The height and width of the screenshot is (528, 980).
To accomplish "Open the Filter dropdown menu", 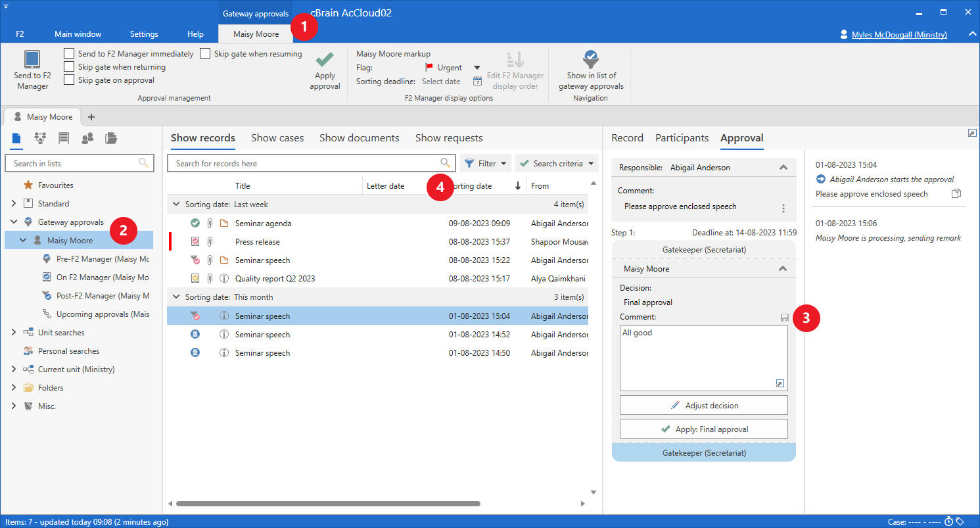I will (x=486, y=163).
